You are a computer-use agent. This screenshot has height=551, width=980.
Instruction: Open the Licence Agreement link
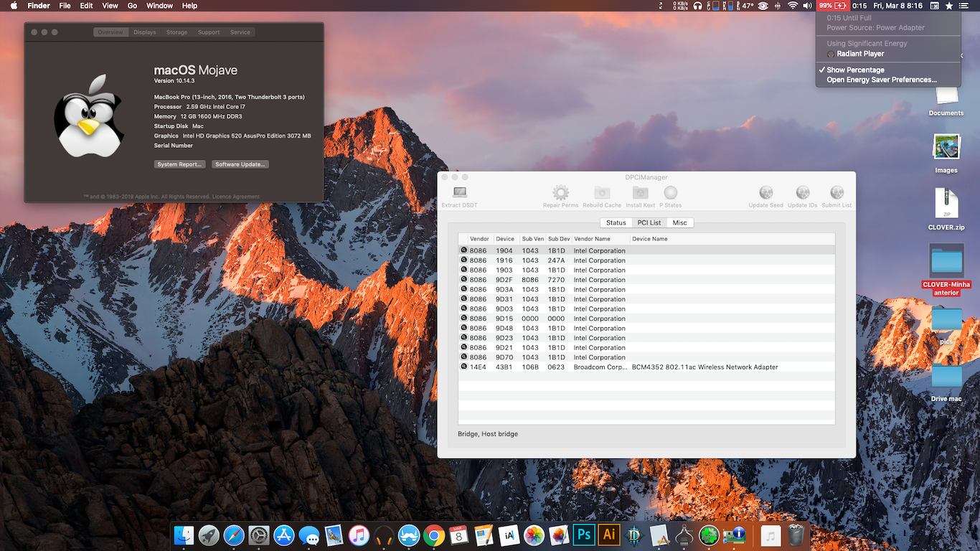click(x=237, y=197)
